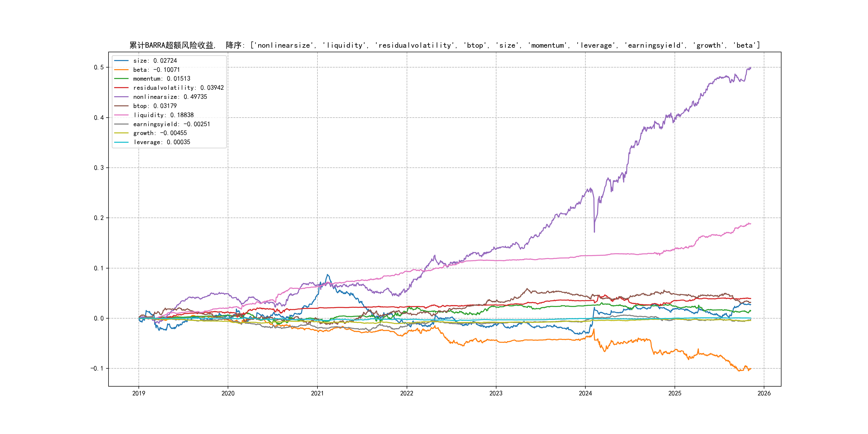Viewport: 868px width, 434px height.
Task: Click the 2024 x-axis tick label
Action: 585,393
